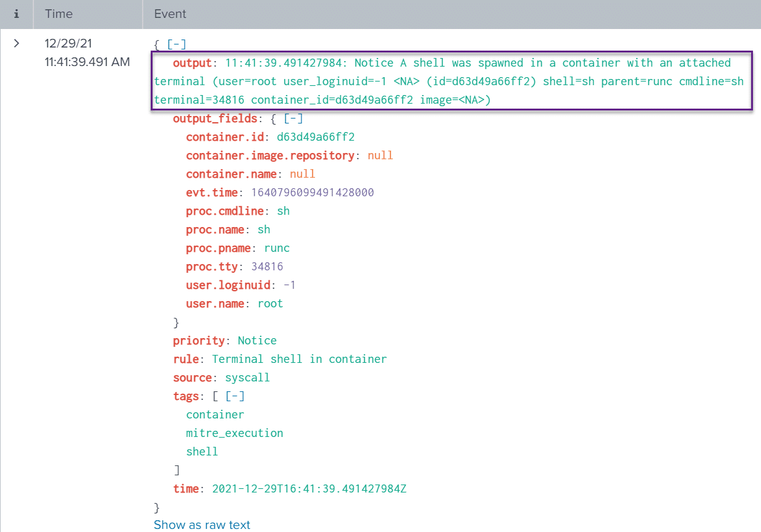Click the info column header icon
Image resolution: width=761 pixels, height=532 pixels.
point(15,14)
